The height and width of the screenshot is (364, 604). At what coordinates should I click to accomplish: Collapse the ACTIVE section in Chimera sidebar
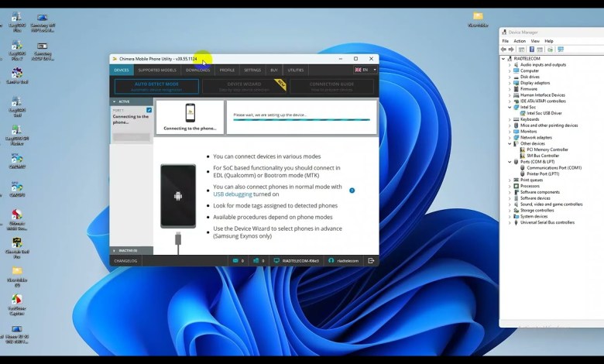pos(115,101)
